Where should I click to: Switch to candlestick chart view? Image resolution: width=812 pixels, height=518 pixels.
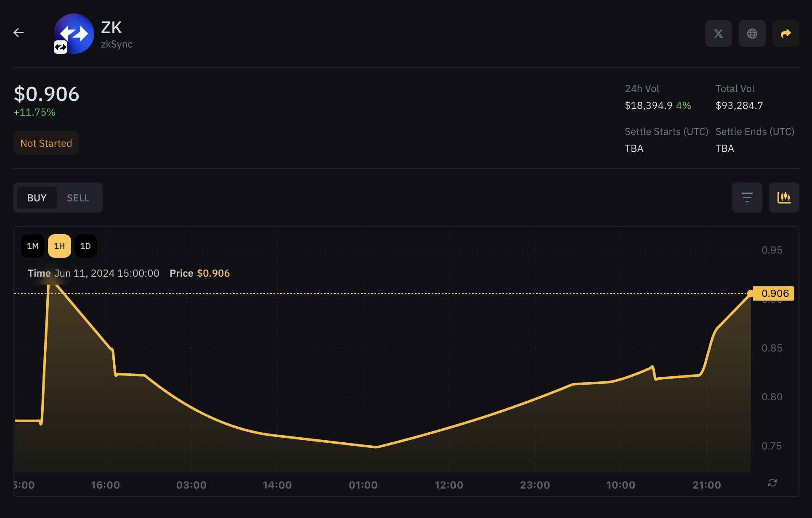click(x=784, y=197)
